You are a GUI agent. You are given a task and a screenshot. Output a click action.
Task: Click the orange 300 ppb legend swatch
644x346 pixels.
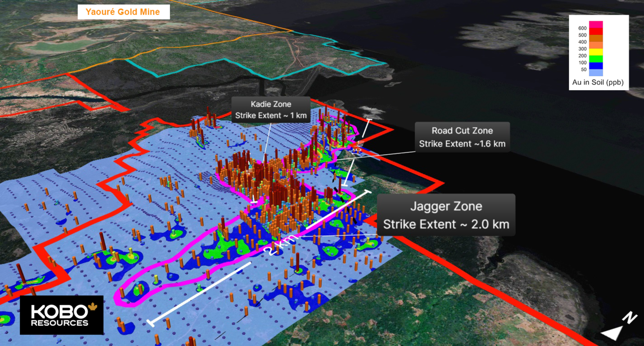596,45
